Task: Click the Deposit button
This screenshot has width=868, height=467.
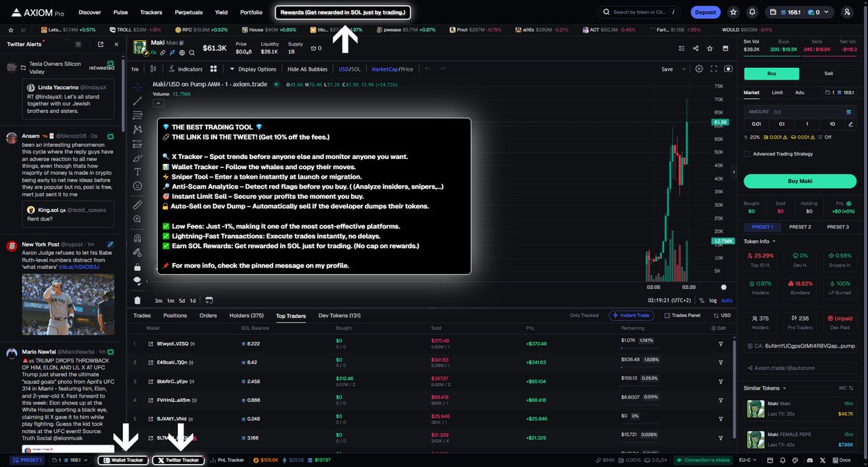Action: click(705, 12)
